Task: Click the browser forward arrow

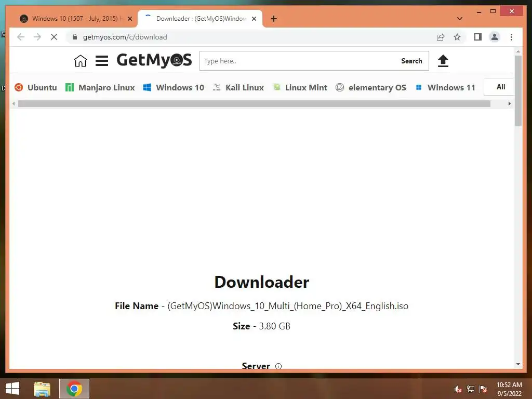Action: [x=37, y=37]
